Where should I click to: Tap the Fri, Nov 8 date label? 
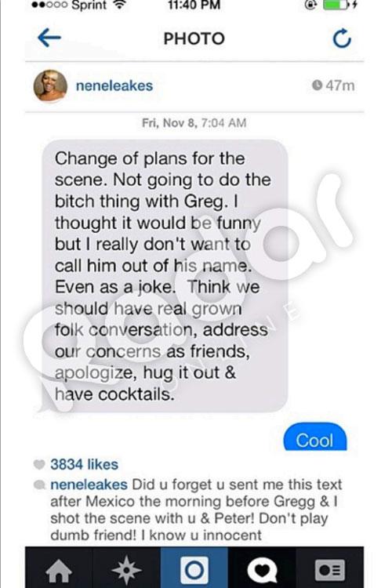[194, 123]
